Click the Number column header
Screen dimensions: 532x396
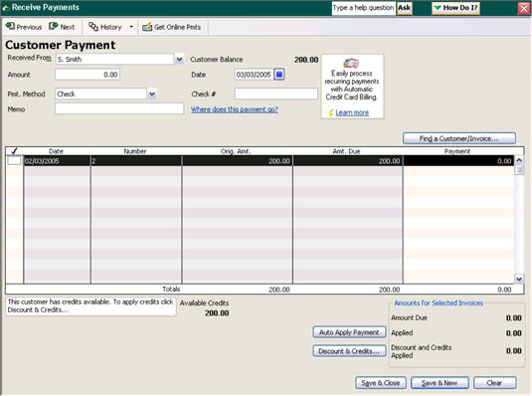tap(135, 151)
